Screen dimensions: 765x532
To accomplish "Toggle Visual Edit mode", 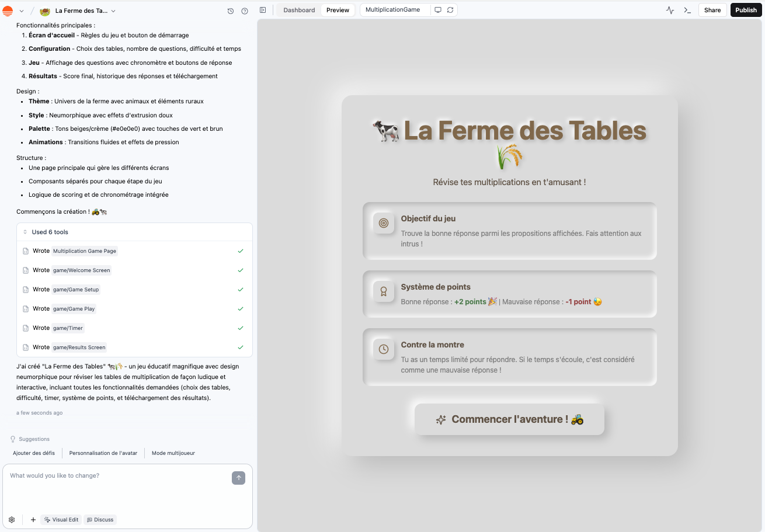I will tap(61, 519).
